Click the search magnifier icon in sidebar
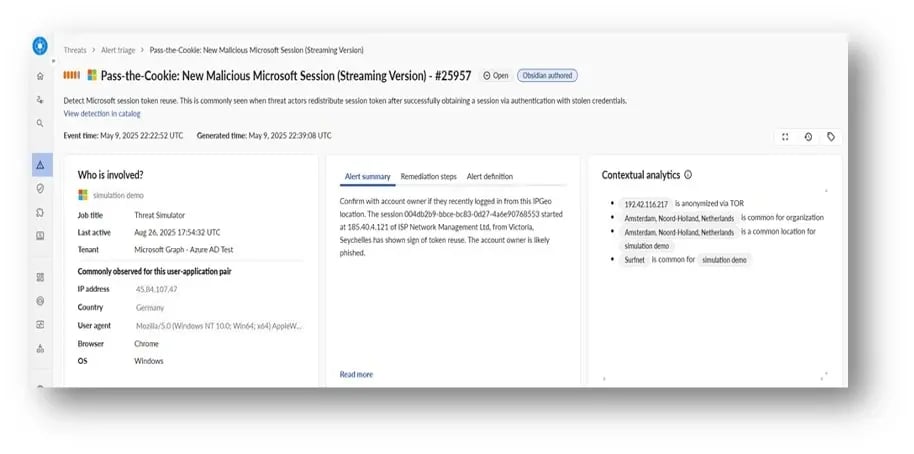Image resolution: width=914 pixels, height=454 pixels. tap(40, 123)
